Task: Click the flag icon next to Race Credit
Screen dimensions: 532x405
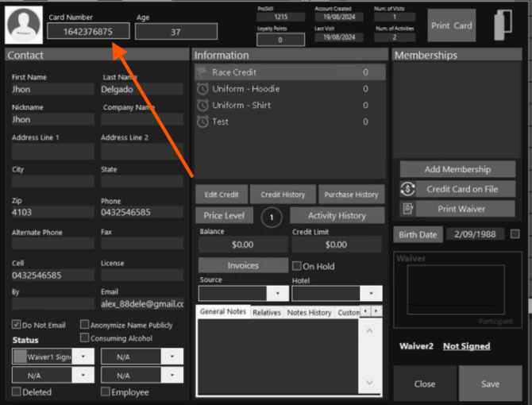Action: (x=202, y=72)
